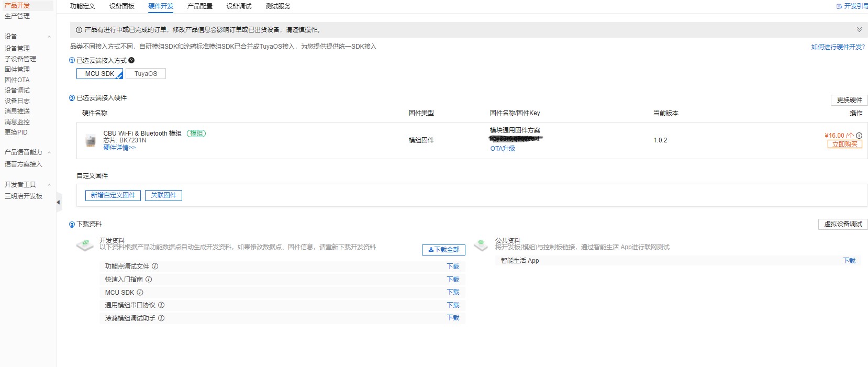Switch to the 设备面板 tab
The height and width of the screenshot is (367, 868).
tap(121, 6)
